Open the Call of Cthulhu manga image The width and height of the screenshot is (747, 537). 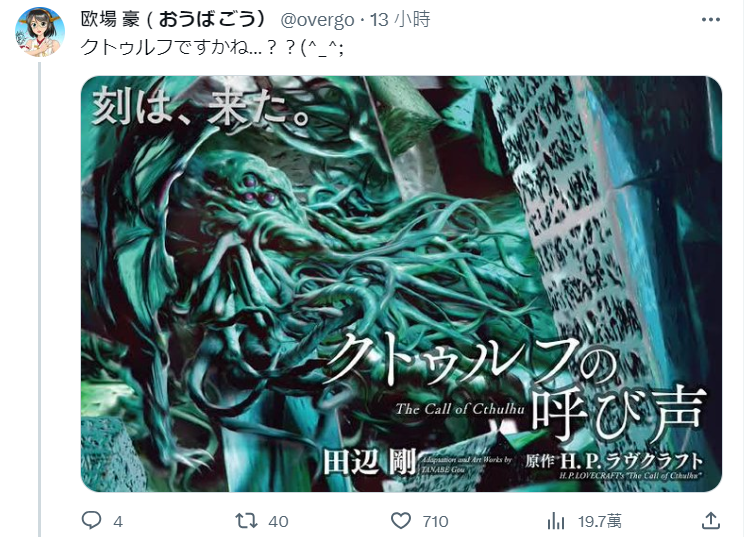click(401, 284)
